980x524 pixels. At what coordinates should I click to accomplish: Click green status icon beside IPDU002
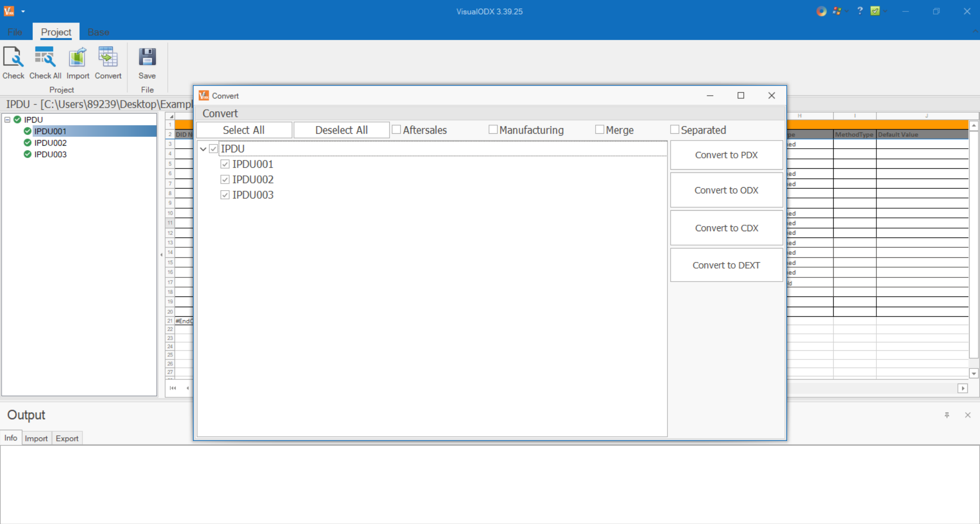pyautogui.click(x=28, y=143)
